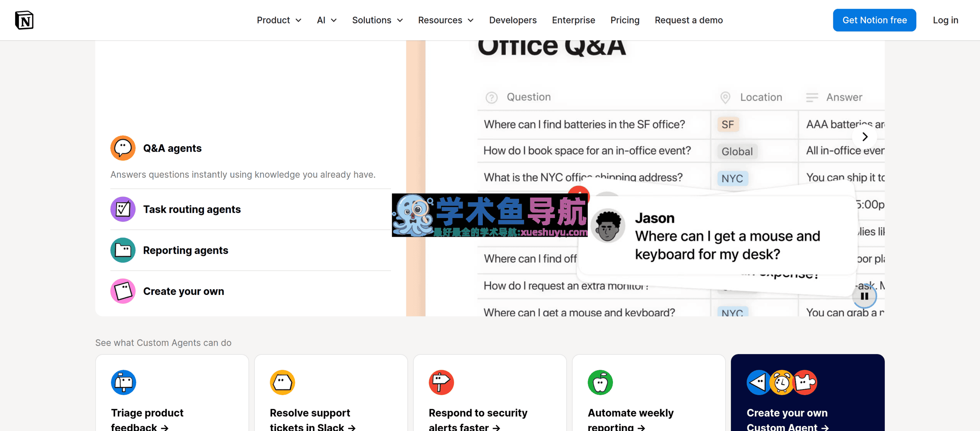Click the Notion logo icon
This screenshot has width=980, height=431.
pos(24,20)
